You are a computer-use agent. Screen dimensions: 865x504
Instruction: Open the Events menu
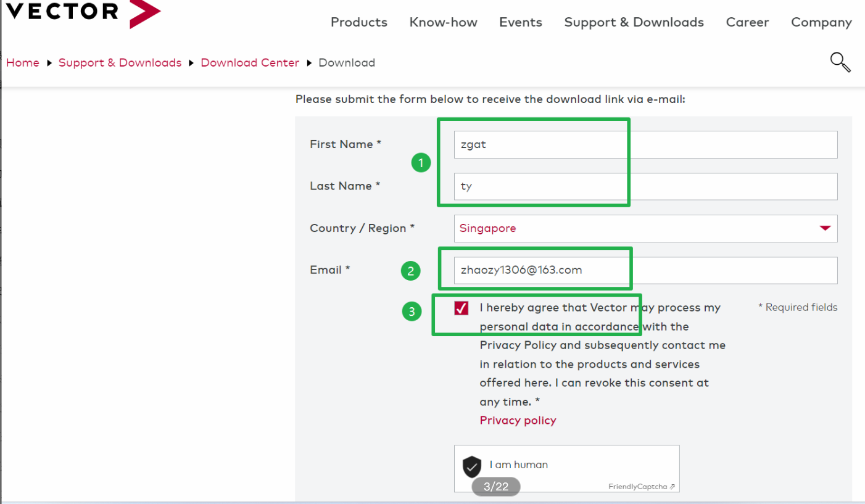click(520, 22)
